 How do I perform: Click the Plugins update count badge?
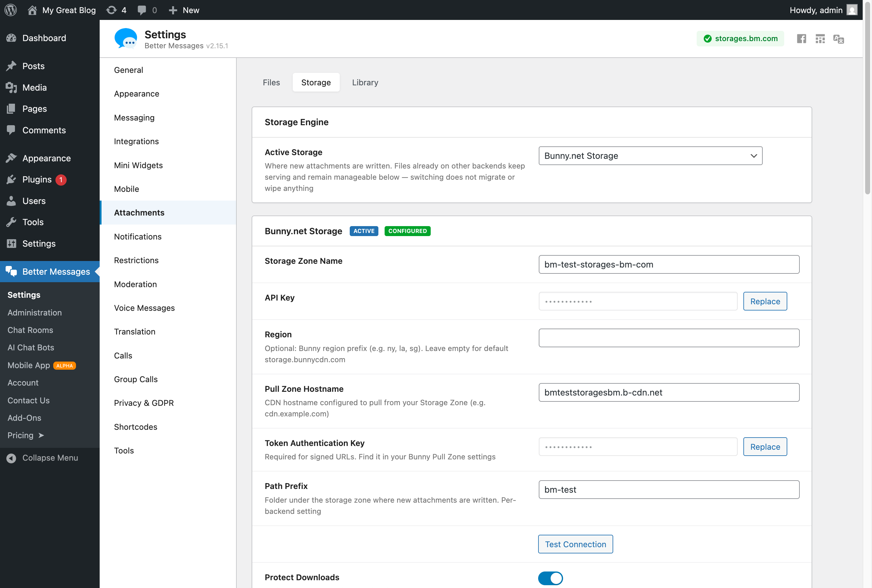coord(61,180)
